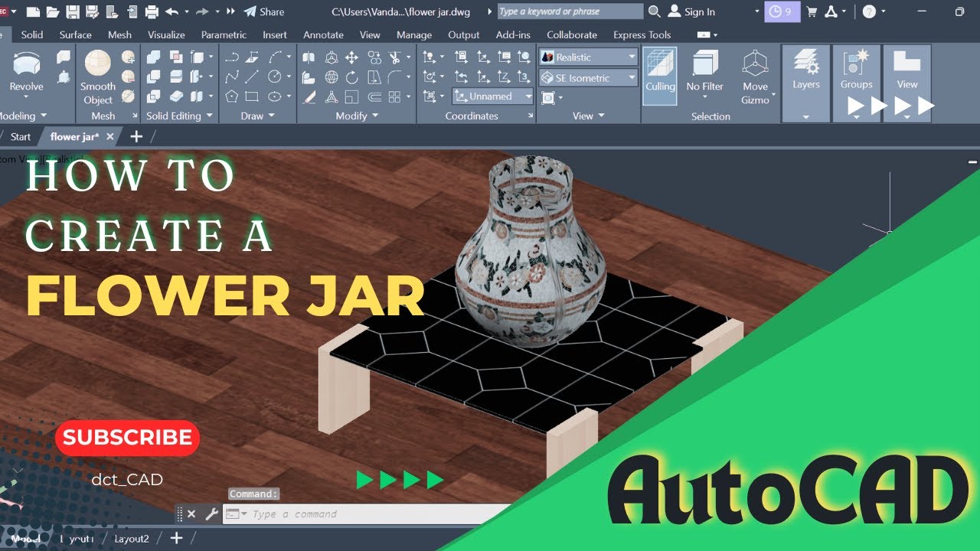Click the New drawing icon in quick access toolbar
Screen dimensions: 980x551
pyautogui.click(x=33, y=11)
